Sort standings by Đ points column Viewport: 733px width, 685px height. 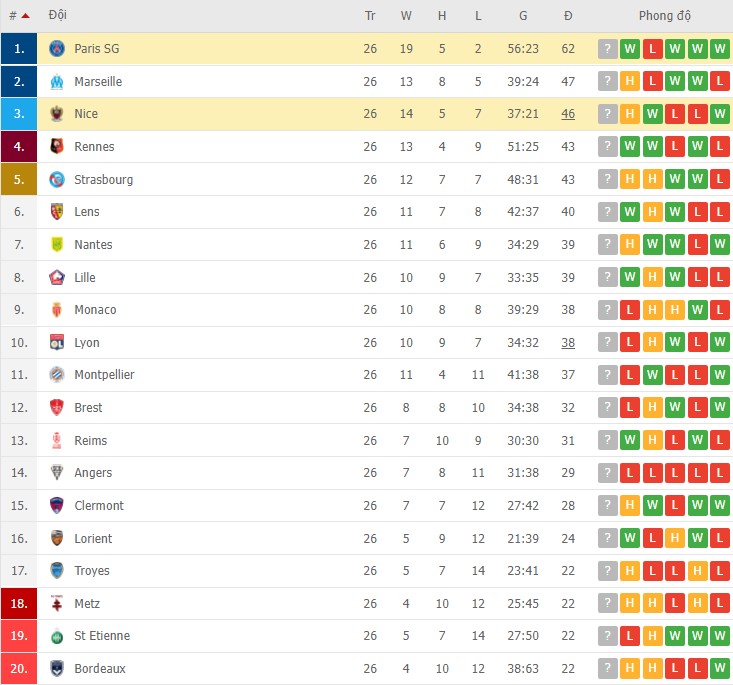(x=568, y=16)
